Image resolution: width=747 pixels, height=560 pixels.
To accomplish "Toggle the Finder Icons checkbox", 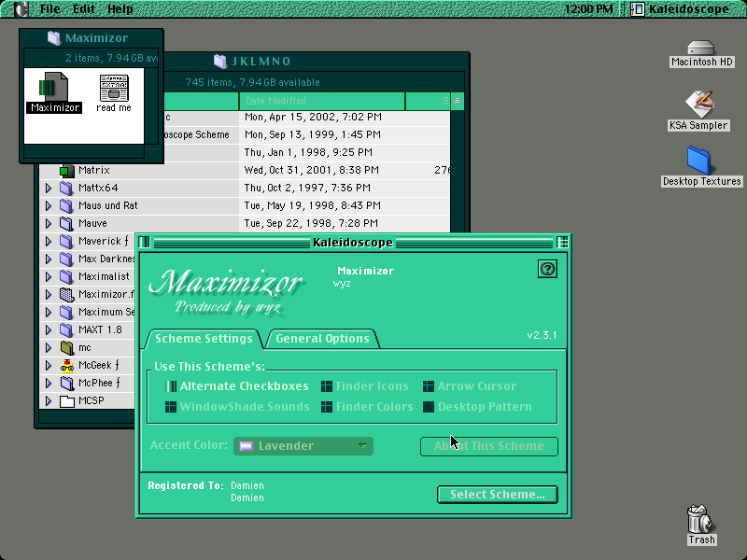I will click(326, 386).
